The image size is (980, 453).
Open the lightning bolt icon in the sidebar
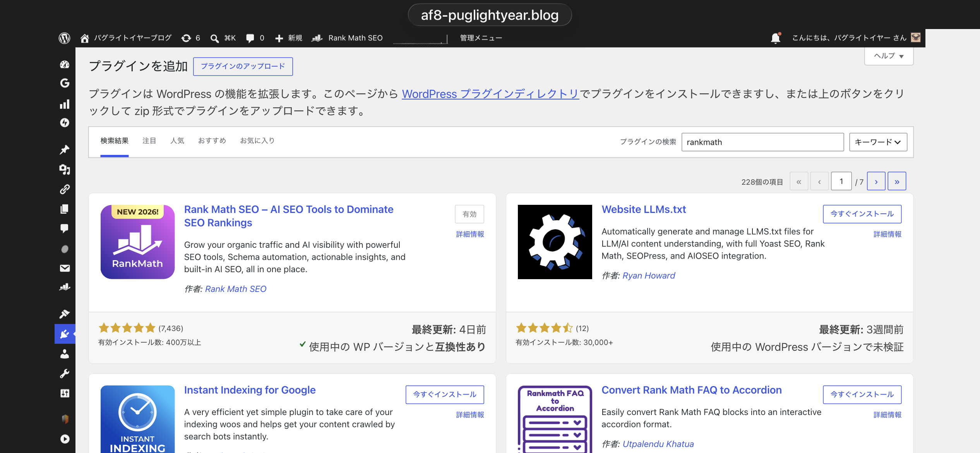[65, 123]
